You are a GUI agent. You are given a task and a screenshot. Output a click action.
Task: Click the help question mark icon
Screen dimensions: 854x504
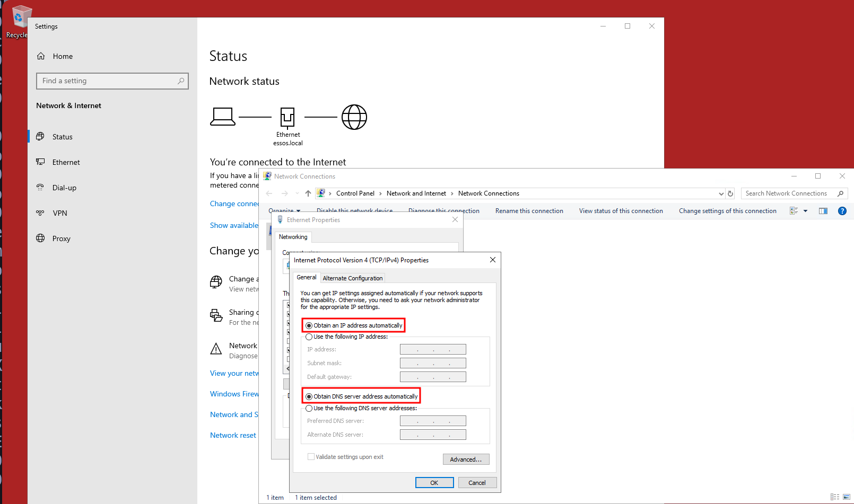[x=842, y=211]
